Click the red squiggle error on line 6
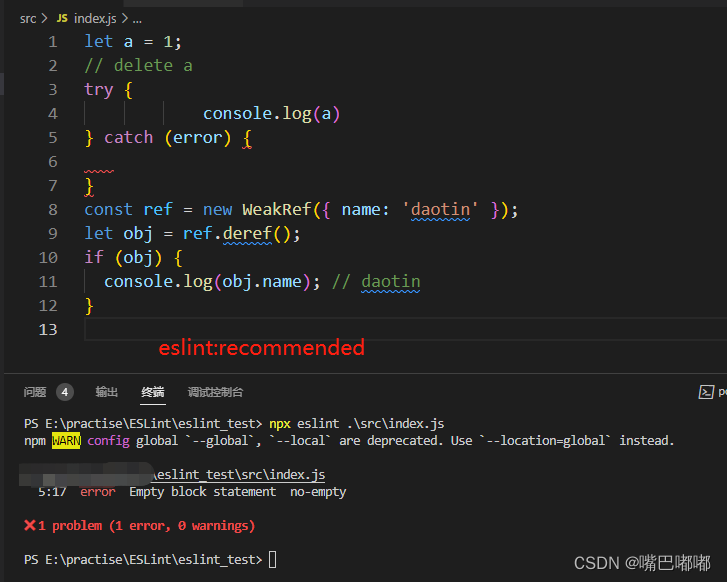This screenshot has width=727, height=582. click(x=99, y=169)
